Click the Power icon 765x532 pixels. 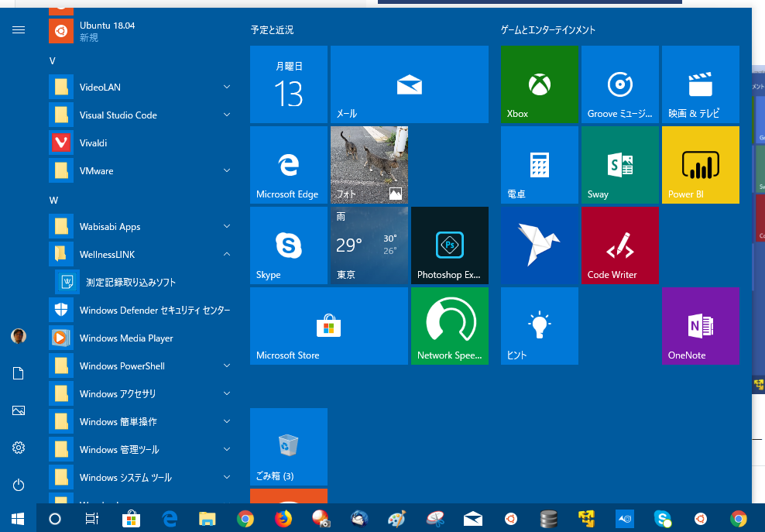(19, 485)
